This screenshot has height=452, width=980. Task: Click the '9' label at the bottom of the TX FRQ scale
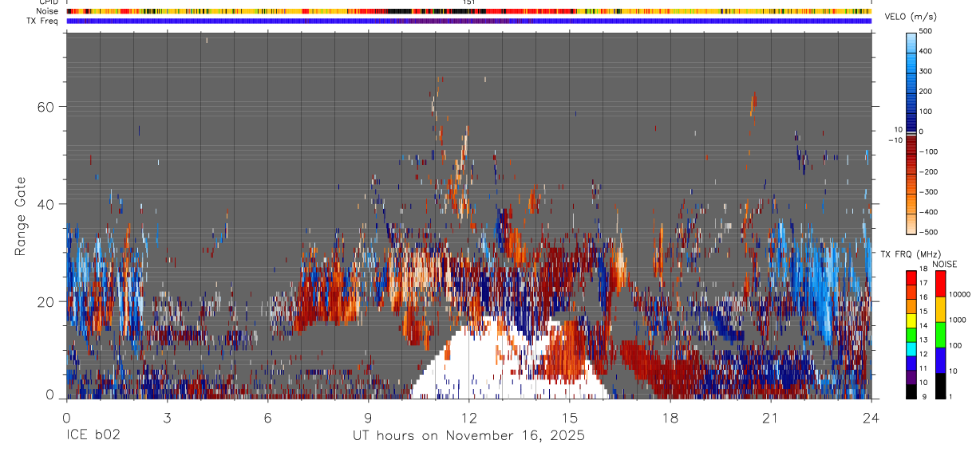pyautogui.click(x=926, y=396)
